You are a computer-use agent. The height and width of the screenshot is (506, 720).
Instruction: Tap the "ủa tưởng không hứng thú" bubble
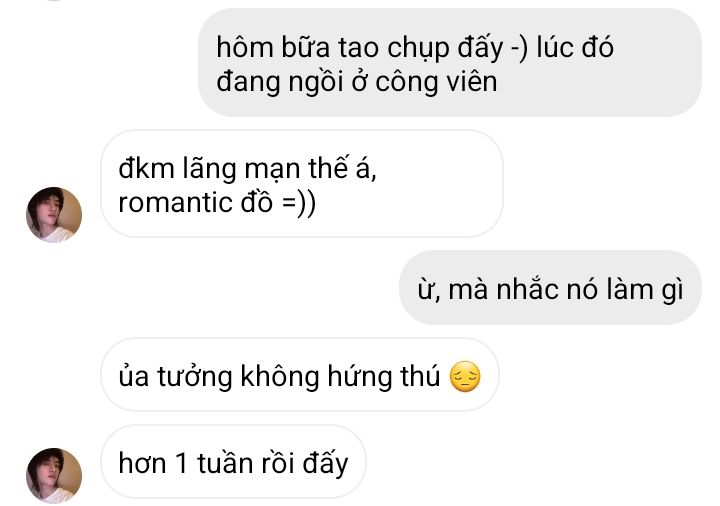tap(300, 375)
